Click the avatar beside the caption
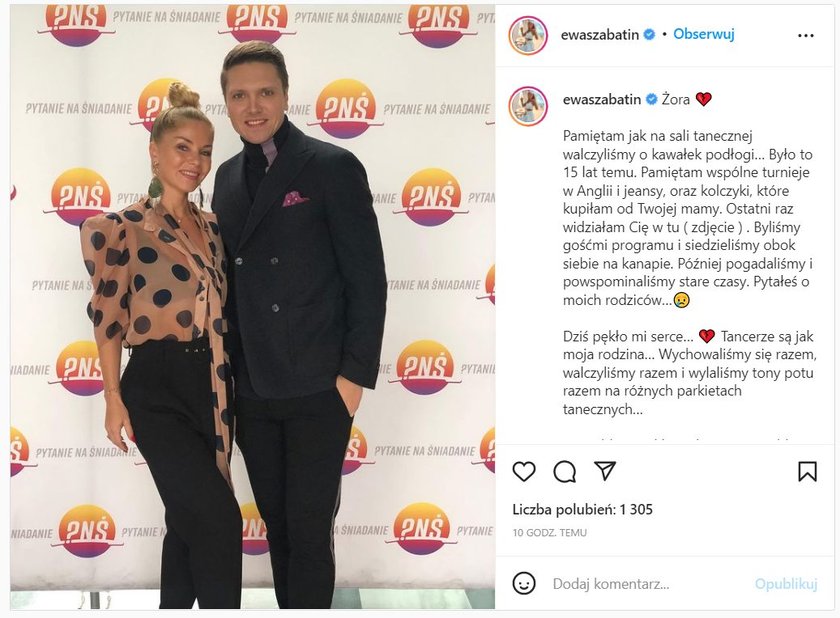 tap(528, 107)
